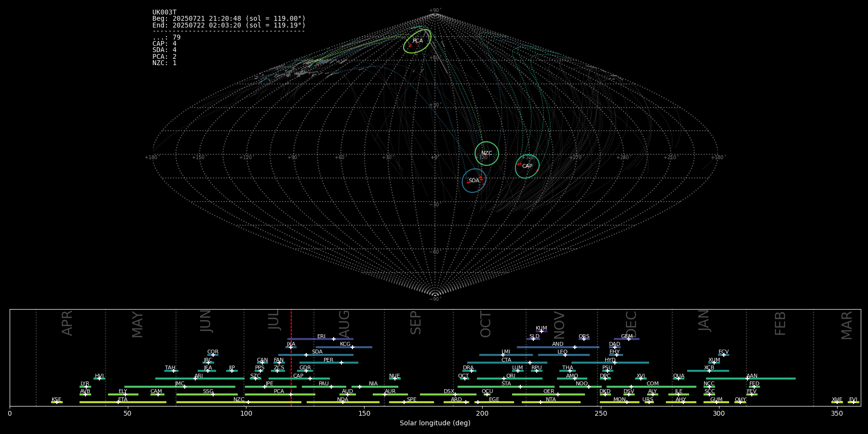The image size is (868, 434).
Task: Click the ERI shower bar label
Action: click(321, 337)
